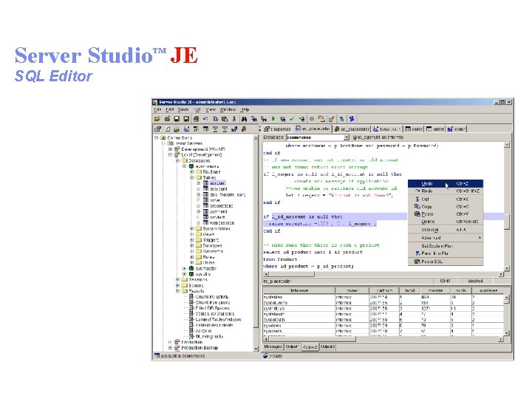Open the File menu
This screenshot has height=399, width=532.
click(x=158, y=109)
